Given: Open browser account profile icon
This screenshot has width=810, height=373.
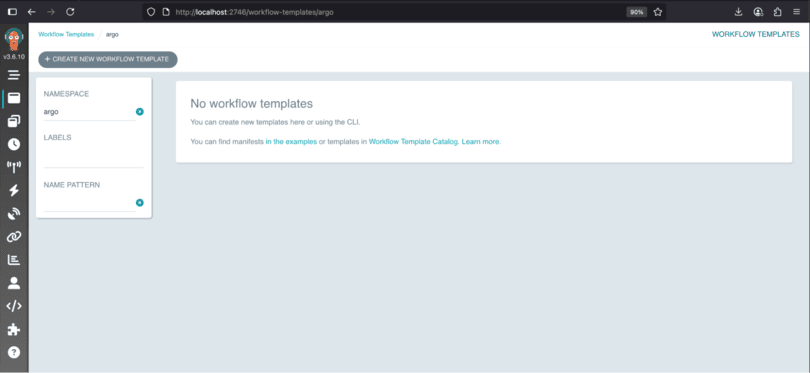Looking at the screenshot, I should (758, 12).
